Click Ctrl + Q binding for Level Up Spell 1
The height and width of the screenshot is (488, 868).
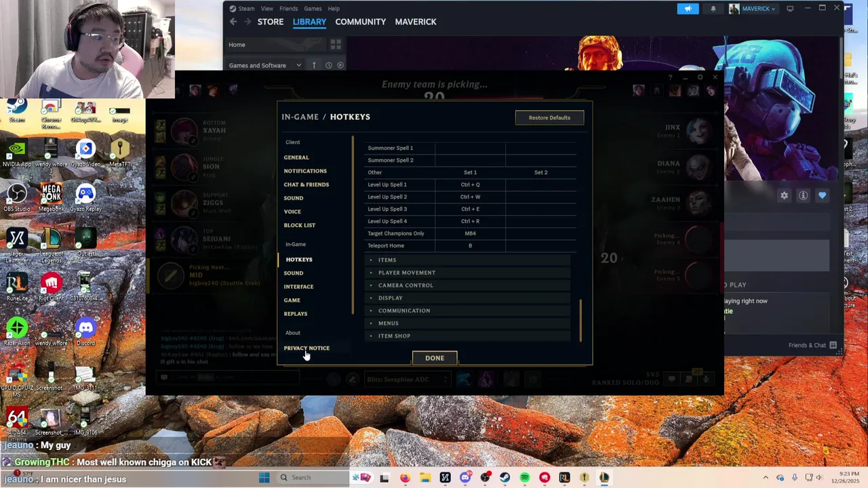pyautogui.click(x=470, y=184)
